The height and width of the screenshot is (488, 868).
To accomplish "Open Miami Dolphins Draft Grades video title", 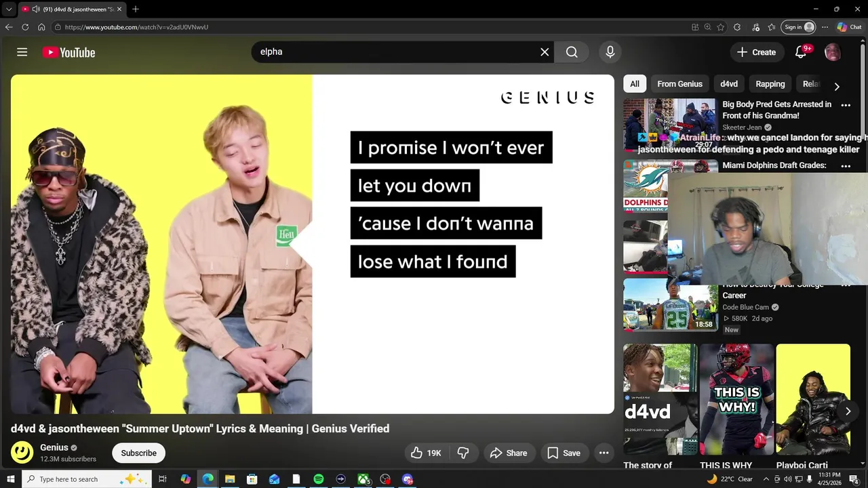I will 774,165.
